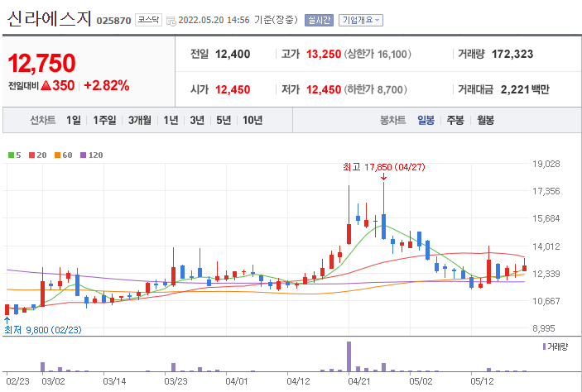This screenshot has height=392, width=582.
Task: Click the 거래대금 value 2,221 백만
Action: click(525, 89)
